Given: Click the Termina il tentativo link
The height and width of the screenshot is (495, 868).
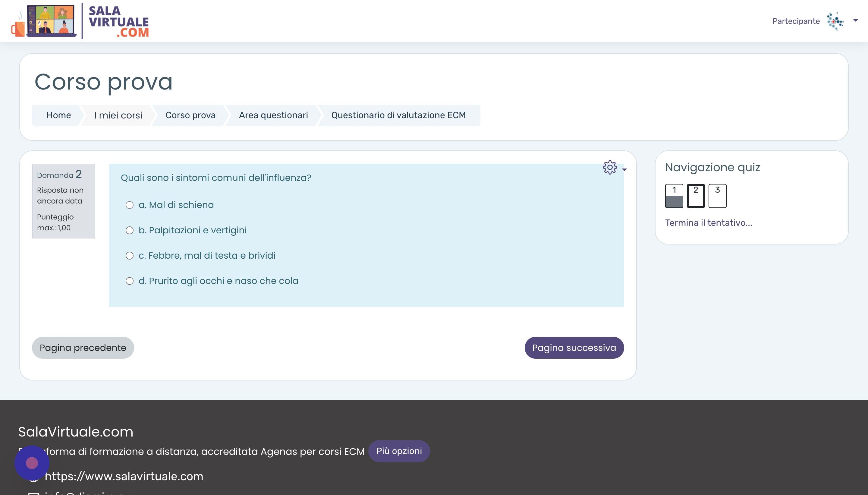Looking at the screenshot, I should click(708, 223).
